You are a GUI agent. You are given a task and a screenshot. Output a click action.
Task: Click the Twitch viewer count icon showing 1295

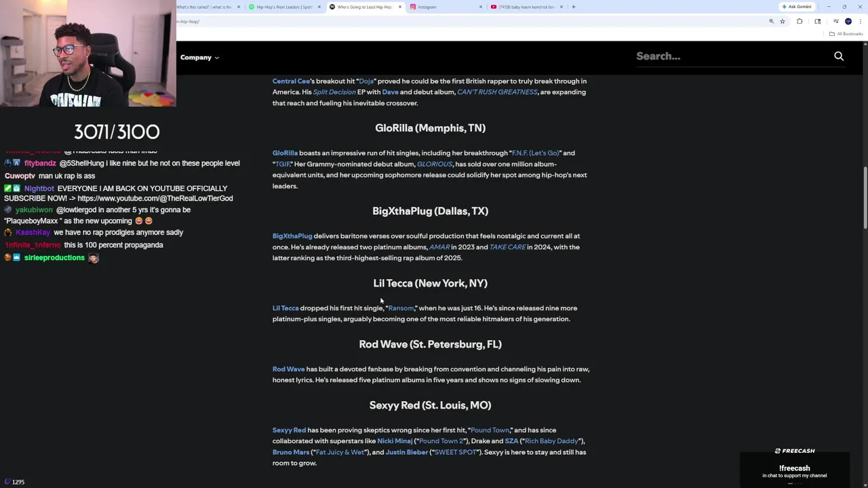(x=7, y=482)
